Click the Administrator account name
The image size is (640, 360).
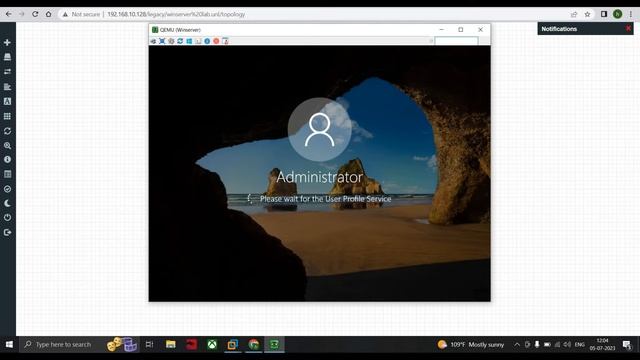(320, 177)
